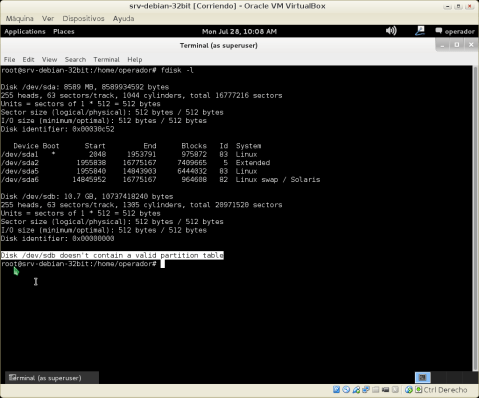Viewport: 479px width, 398px height.
Task: Click the VirtualBox optical disc status icon
Action: 346,389
